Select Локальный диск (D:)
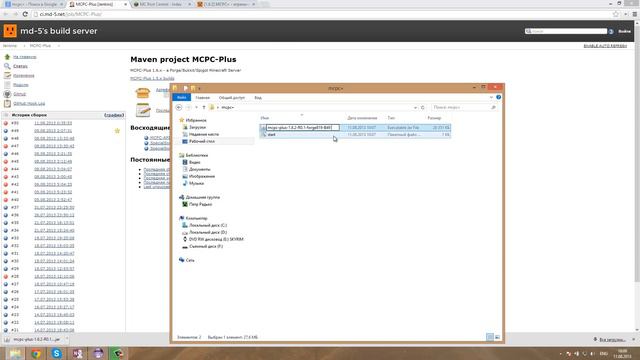 (x=208, y=232)
